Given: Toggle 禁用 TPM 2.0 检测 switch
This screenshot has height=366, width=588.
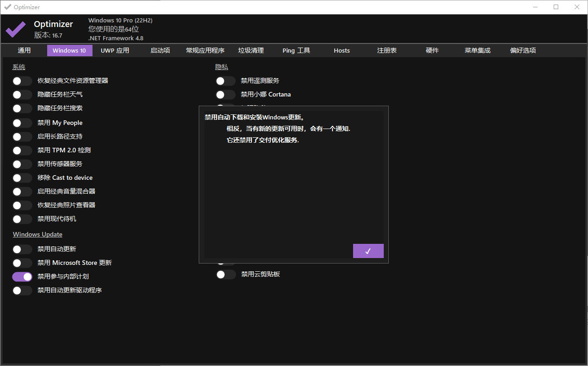Looking at the screenshot, I should [22, 151].
